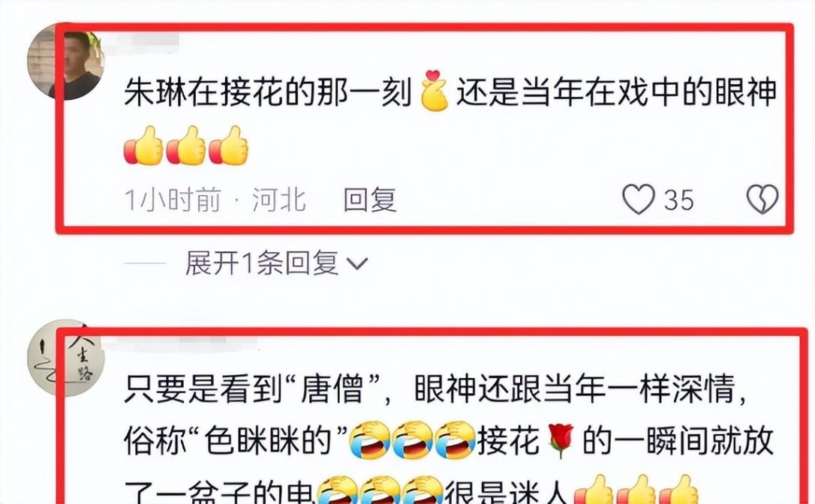Screen dimensions: 815x504
Task: Tap the middle thumbs-up emoji in first comment
Action: pos(186,145)
